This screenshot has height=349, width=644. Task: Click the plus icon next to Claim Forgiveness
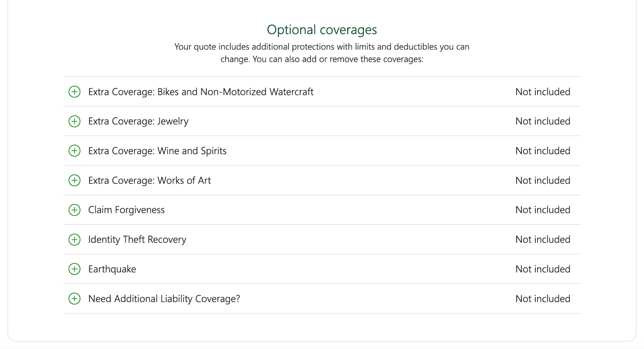74,210
